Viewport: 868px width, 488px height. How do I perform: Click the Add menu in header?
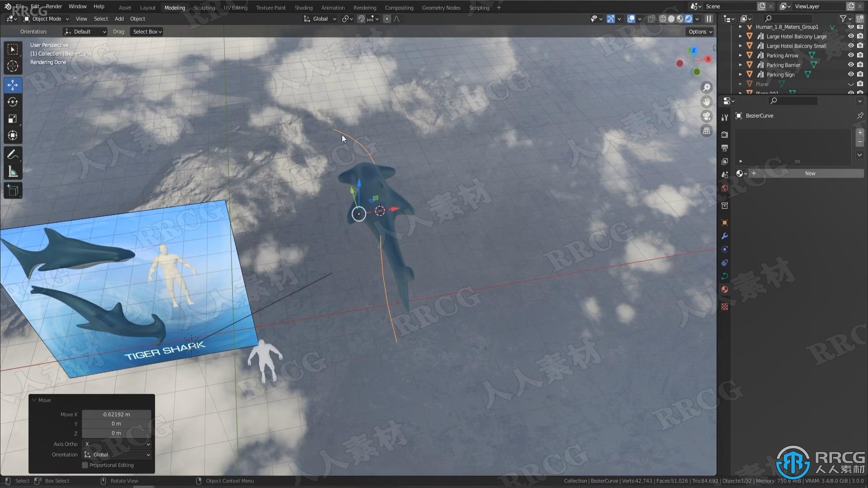[x=118, y=19]
